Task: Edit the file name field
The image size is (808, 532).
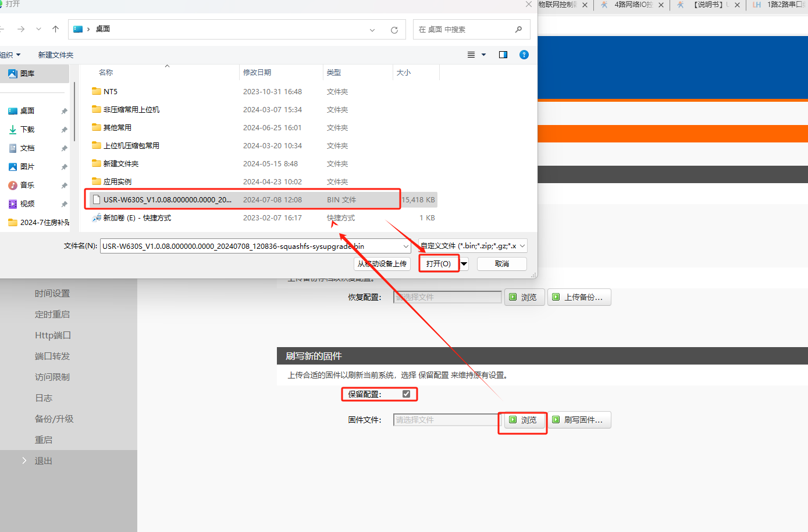Action: (251, 246)
